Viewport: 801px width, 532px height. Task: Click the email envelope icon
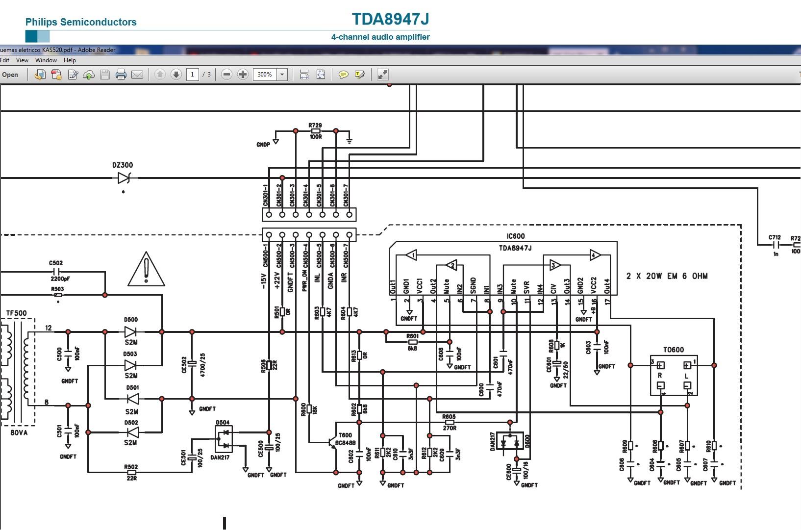pos(137,75)
